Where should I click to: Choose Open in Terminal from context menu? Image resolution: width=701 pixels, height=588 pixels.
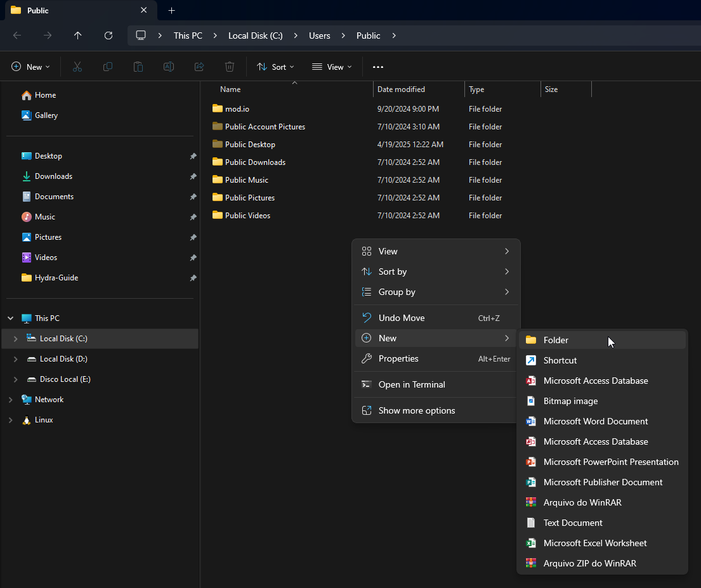(x=436, y=384)
